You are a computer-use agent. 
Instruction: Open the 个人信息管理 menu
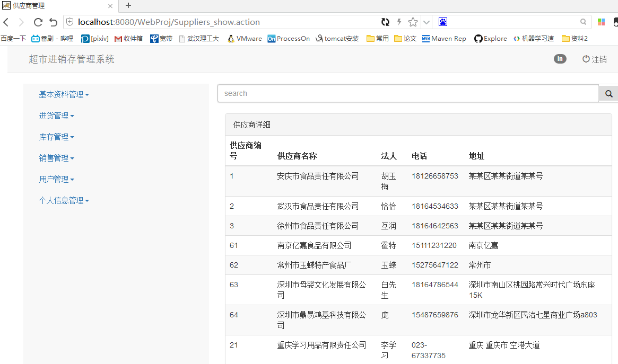click(x=64, y=200)
